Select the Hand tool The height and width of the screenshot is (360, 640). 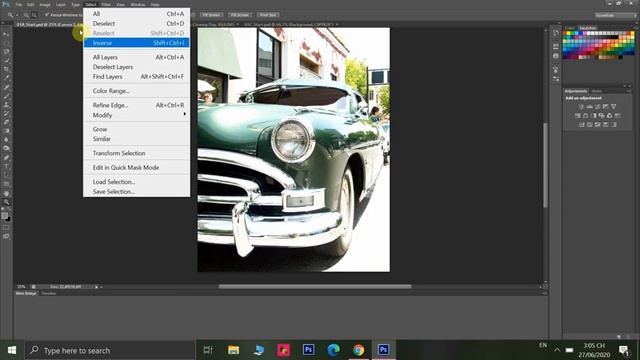click(x=6, y=193)
